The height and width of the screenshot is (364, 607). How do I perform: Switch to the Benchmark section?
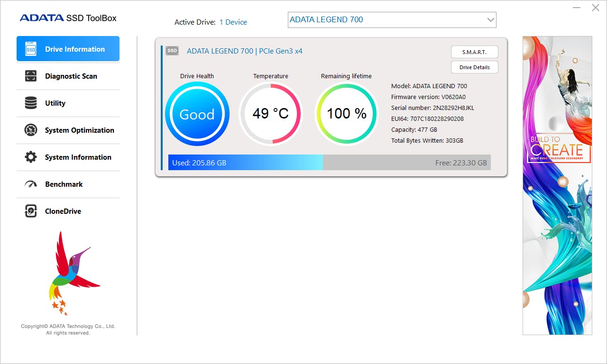[x=64, y=184]
